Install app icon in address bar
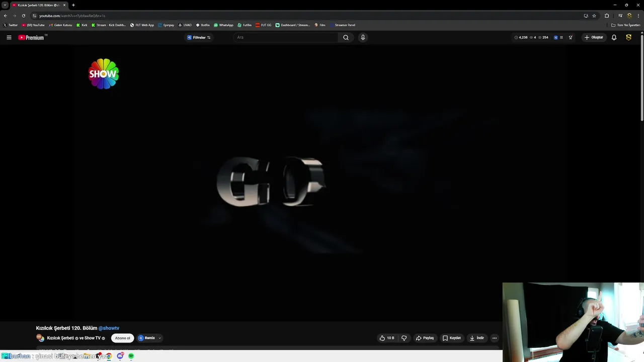Image resolution: width=644 pixels, height=362 pixels. [x=586, y=16]
